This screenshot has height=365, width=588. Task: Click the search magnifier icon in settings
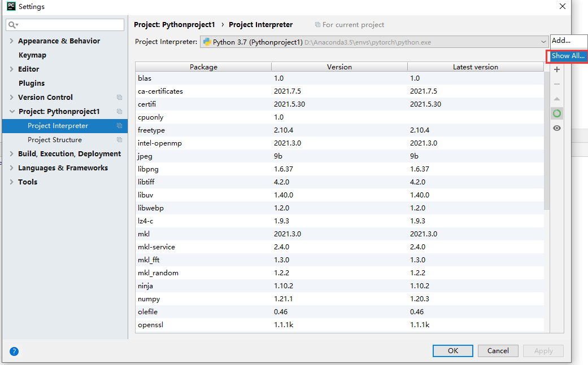[12, 25]
